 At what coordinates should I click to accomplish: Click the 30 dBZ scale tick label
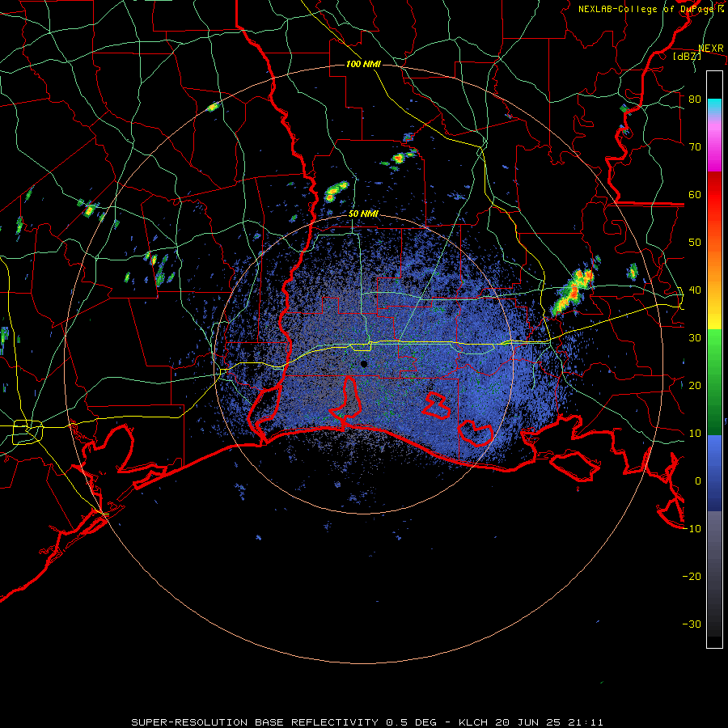(x=695, y=337)
